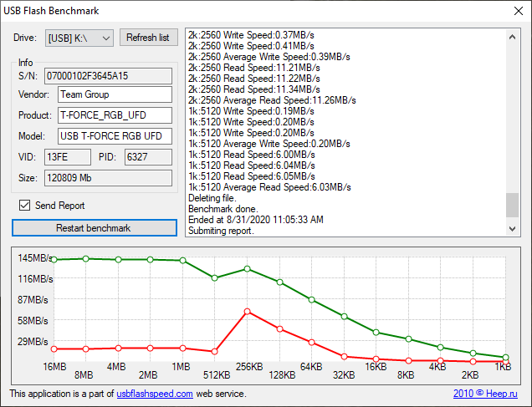Click the S/N serial number field
The width and height of the screenshot is (532, 407).
(108, 76)
